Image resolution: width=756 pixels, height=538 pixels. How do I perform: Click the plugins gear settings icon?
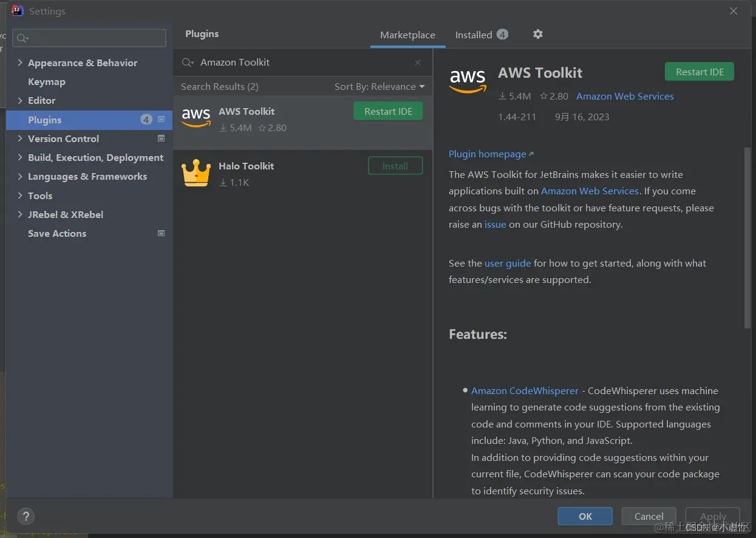(x=537, y=34)
